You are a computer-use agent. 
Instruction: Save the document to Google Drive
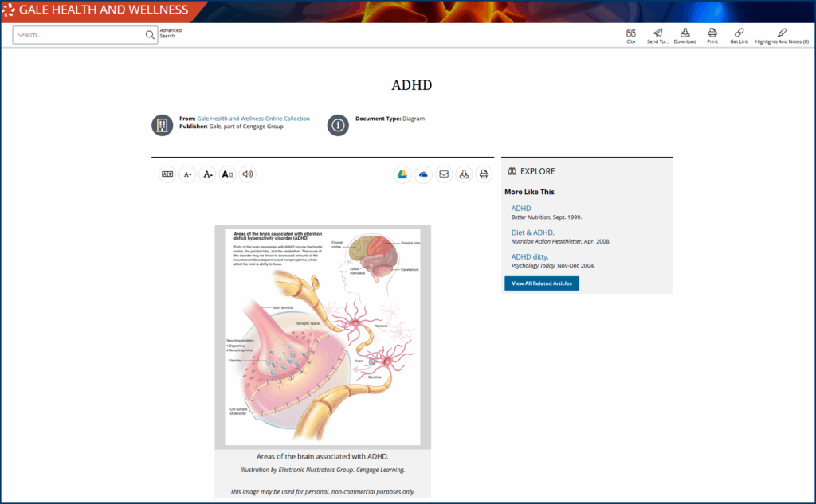point(402,174)
